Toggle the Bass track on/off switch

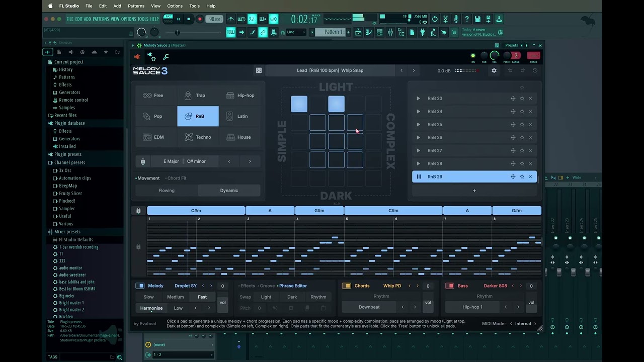450,286
